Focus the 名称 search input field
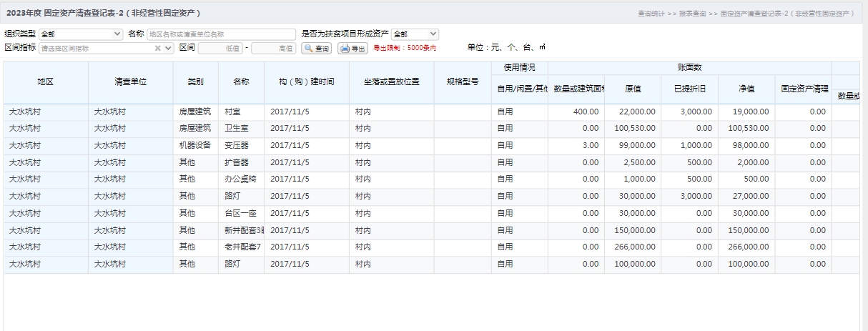 click(221, 34)
